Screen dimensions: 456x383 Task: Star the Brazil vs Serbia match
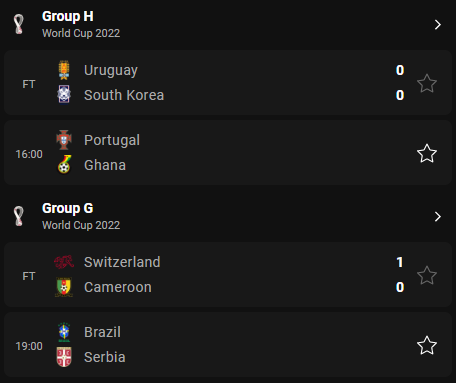coord(427,345)
